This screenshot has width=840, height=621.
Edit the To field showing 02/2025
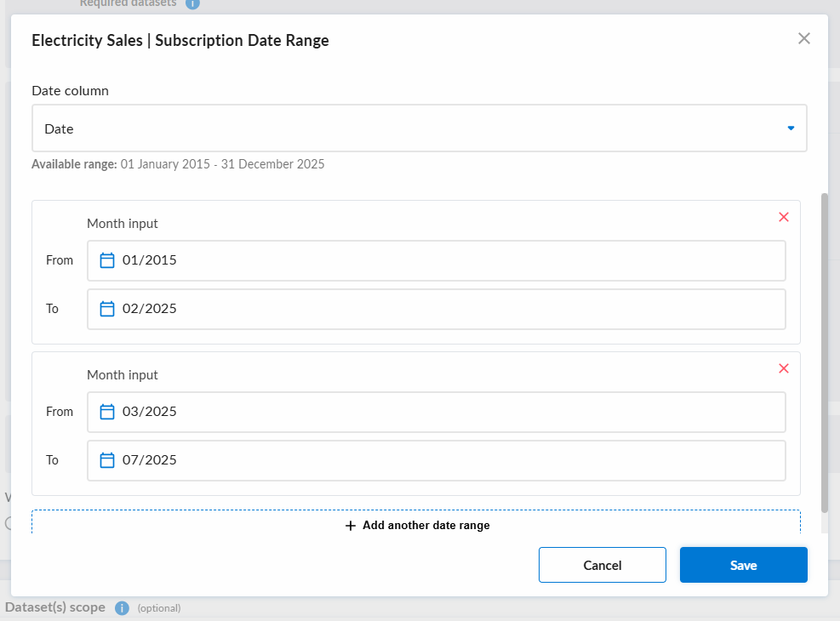(436, 310)
